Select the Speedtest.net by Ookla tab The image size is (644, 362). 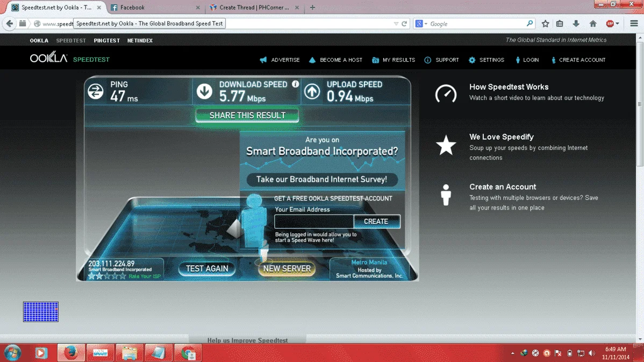[56, 8]
